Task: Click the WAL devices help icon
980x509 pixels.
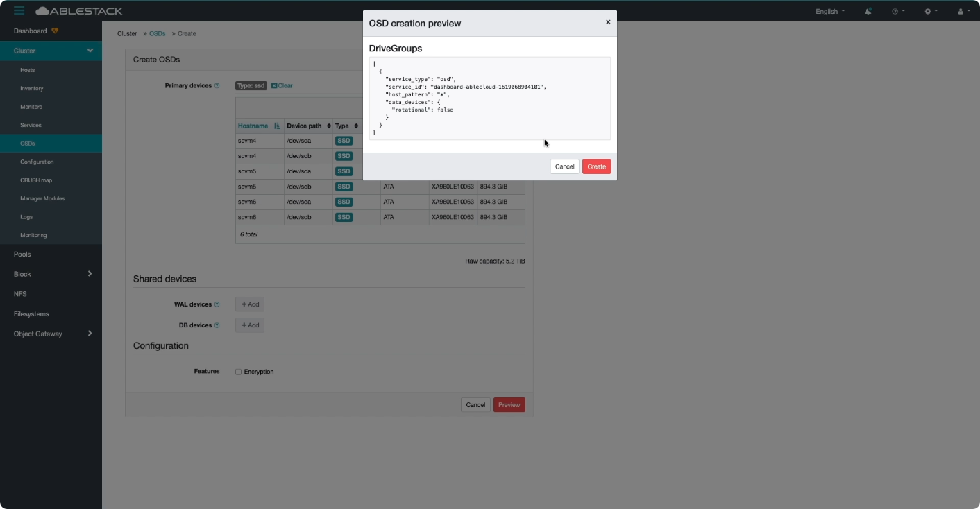Action: (x=217, y=304)
